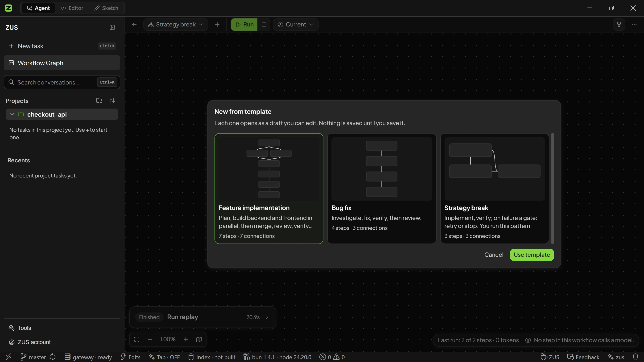
Task: Select the Bug fix template card
Action: pos(381,189)
